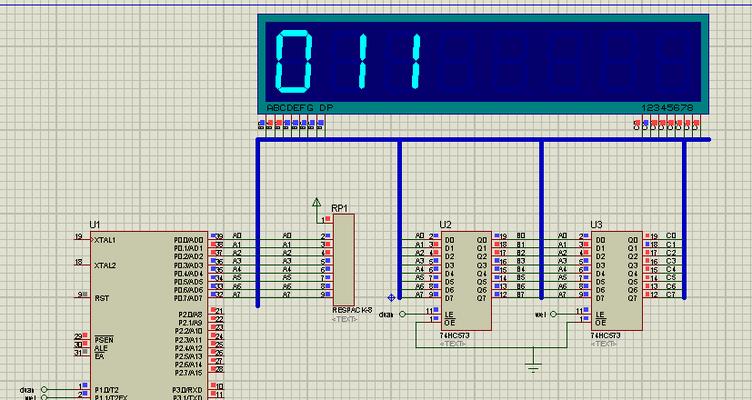Click the lit digit 0 on the display
Image resolution: width=752 pixels, height=400 pixels.
point(294,61)
